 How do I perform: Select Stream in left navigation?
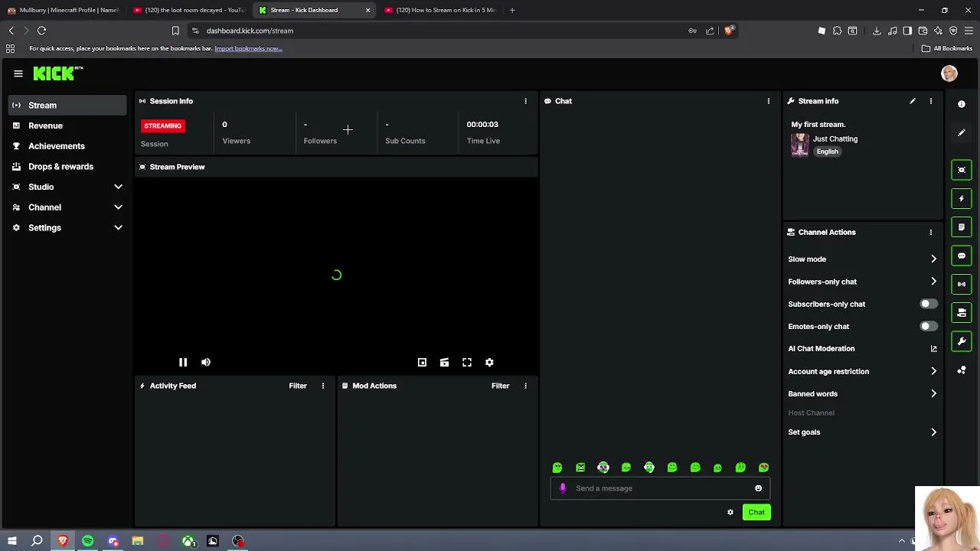(67, 105)
